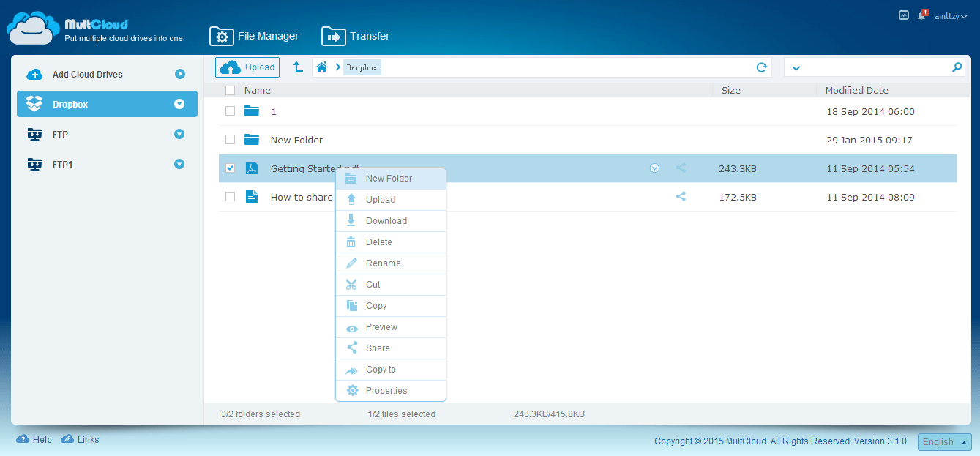Share the 'How to share' file via its share icon
This screenshot has width=980, height=456.
681,196
